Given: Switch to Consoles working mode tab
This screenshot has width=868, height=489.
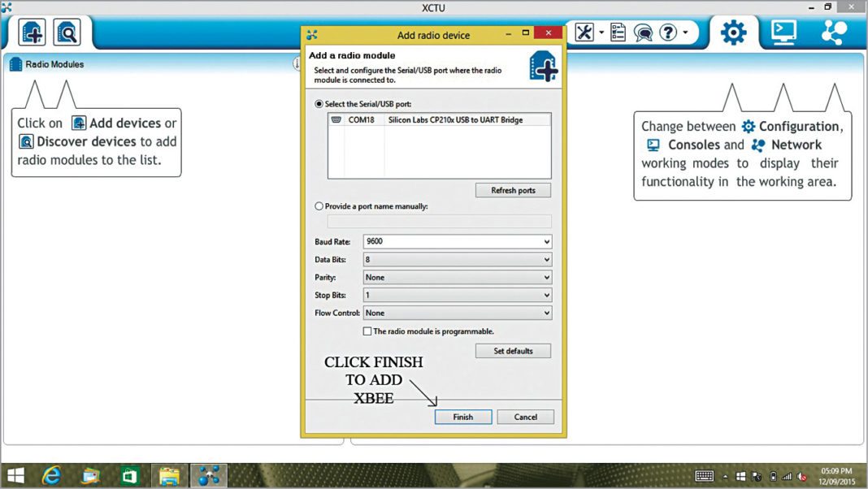Looking at the screenshot, I should coord(783,32).
